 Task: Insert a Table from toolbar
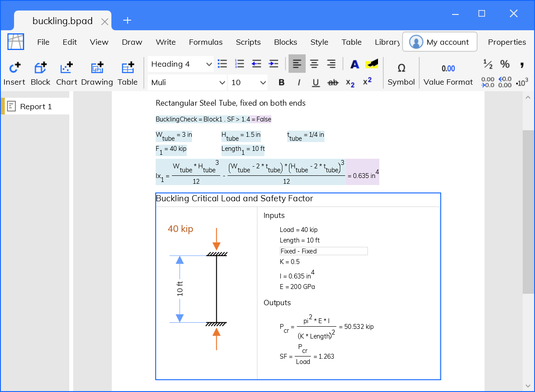click(128, 73)
